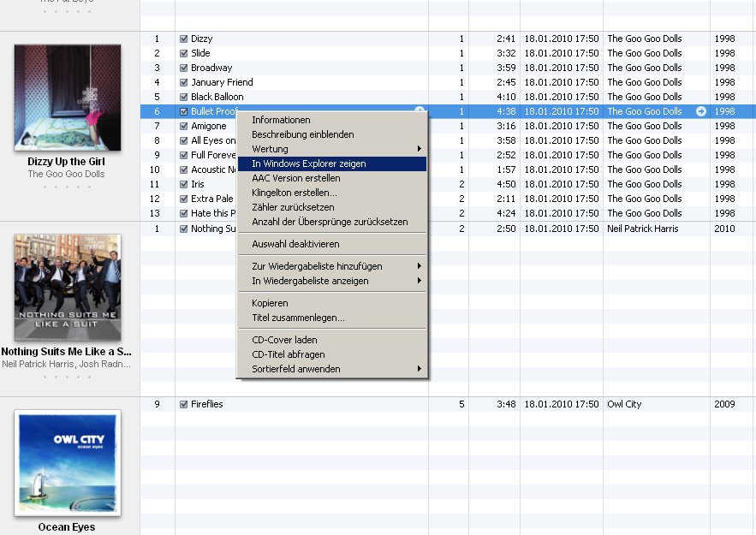Select Anzahl der Übersprünge zurücksetzen
This screenshot has height=535, width=756.
[331, 222]
